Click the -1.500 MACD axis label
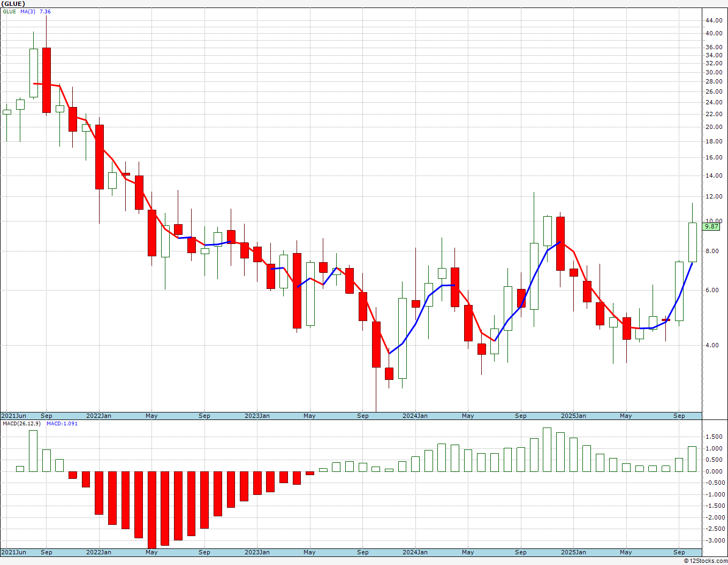The width and height of the screenshot is (728, 565). 714,506
